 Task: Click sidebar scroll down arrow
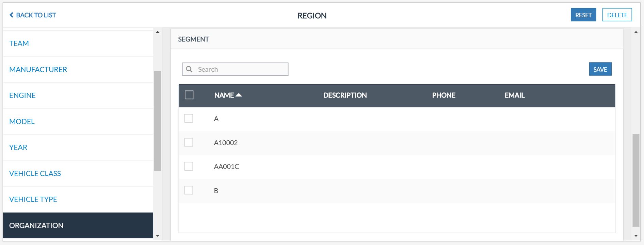(157, 235)
